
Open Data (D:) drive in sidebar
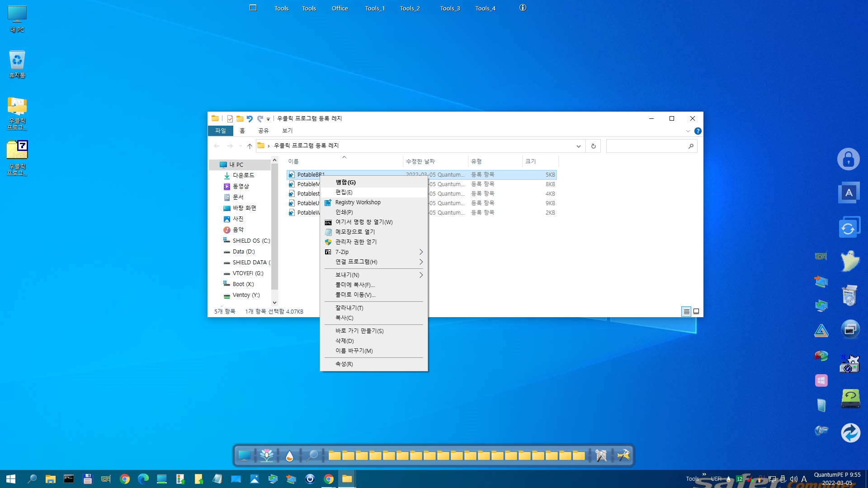(243, 252)
